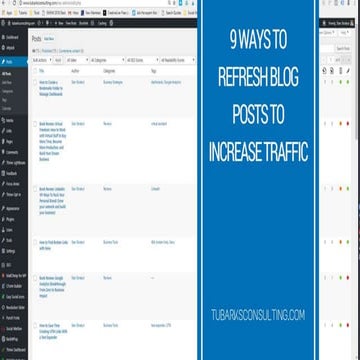Open the All dates filter dropdown
This screenshot has width=360, height=360.
click(77, 60)
